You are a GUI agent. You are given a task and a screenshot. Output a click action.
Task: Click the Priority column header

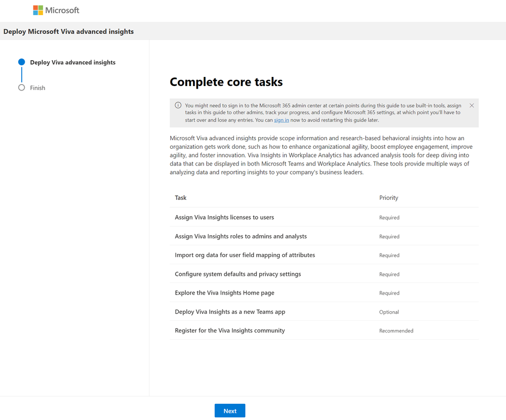point(388,197)
